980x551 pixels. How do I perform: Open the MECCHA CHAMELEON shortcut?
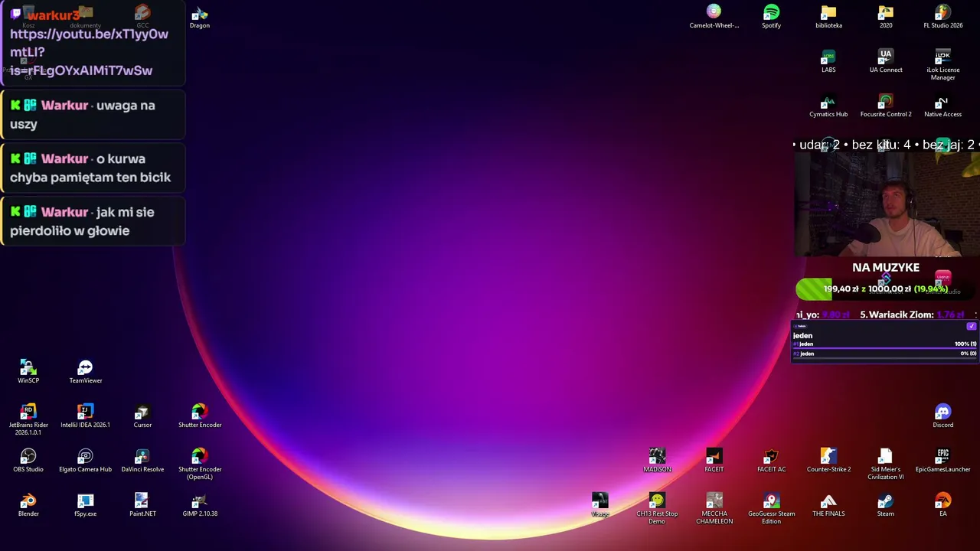[x=714, y=509]
